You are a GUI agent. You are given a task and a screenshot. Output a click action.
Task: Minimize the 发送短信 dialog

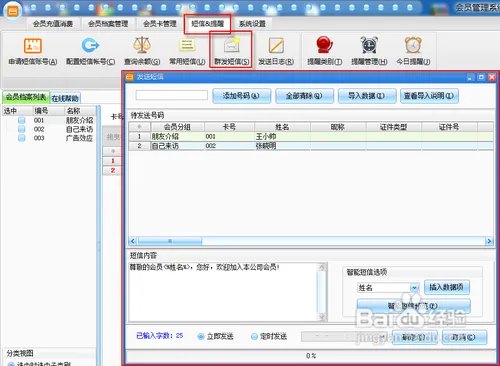click(470, 77)
